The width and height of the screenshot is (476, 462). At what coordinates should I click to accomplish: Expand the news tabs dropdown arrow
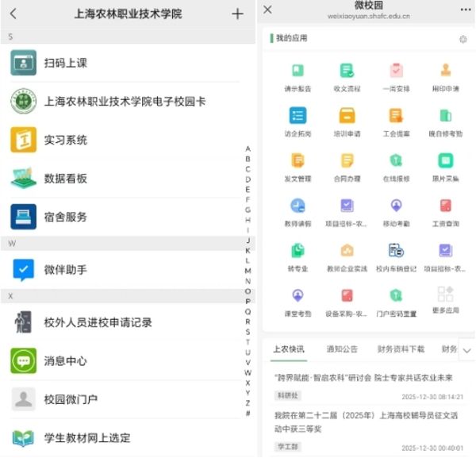click(x=466, y=350)
